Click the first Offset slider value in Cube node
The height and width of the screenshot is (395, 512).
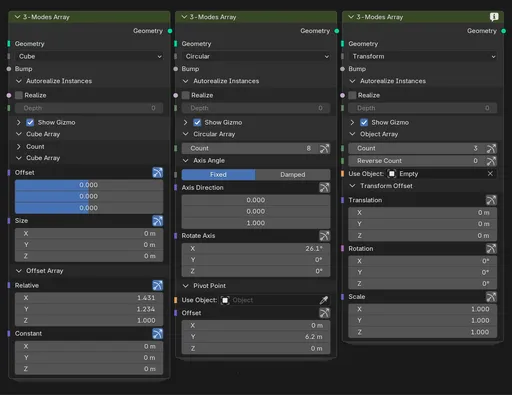pos(89,185)
